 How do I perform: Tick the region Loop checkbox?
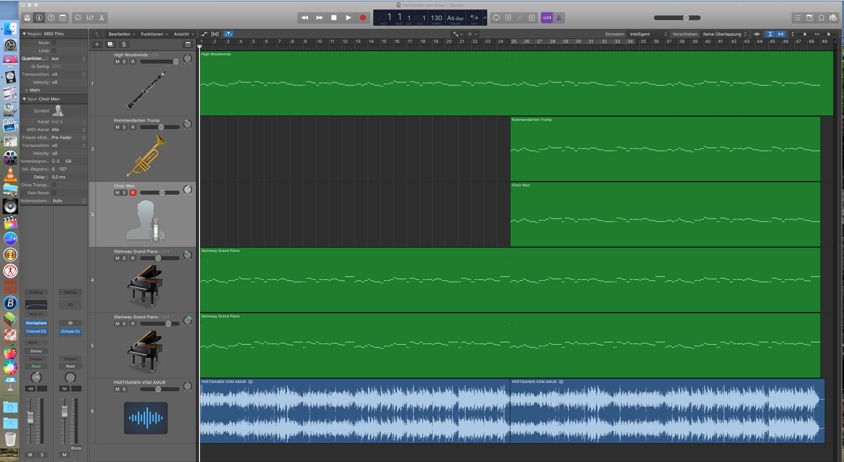(x=54, y=51)
